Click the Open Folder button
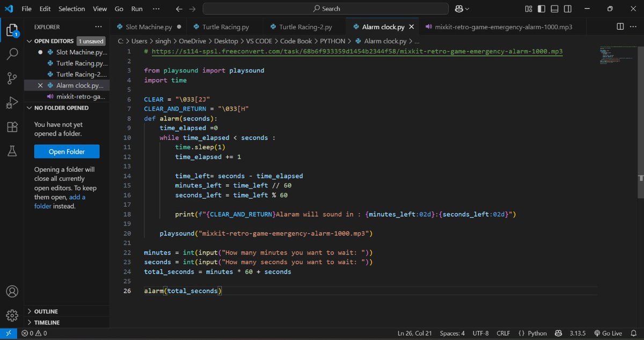The image size is (644, 340). [67, 151]
